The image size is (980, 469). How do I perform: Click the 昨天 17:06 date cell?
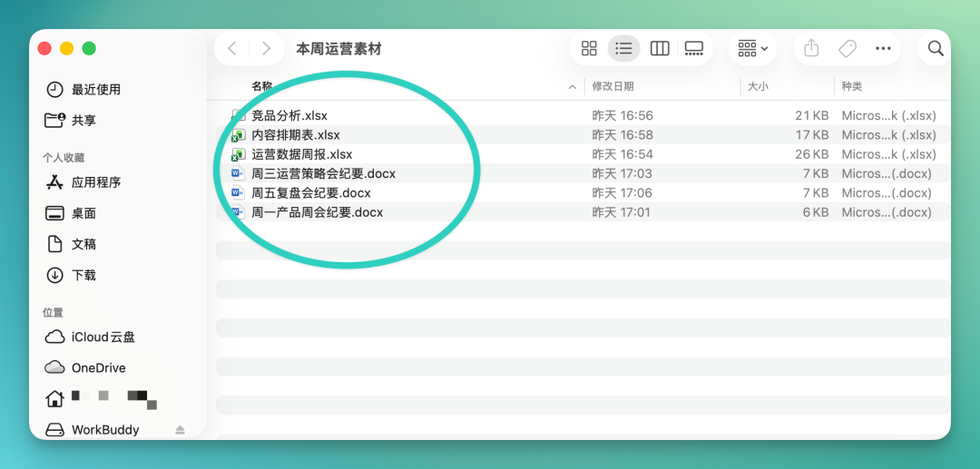pos(622,193)
